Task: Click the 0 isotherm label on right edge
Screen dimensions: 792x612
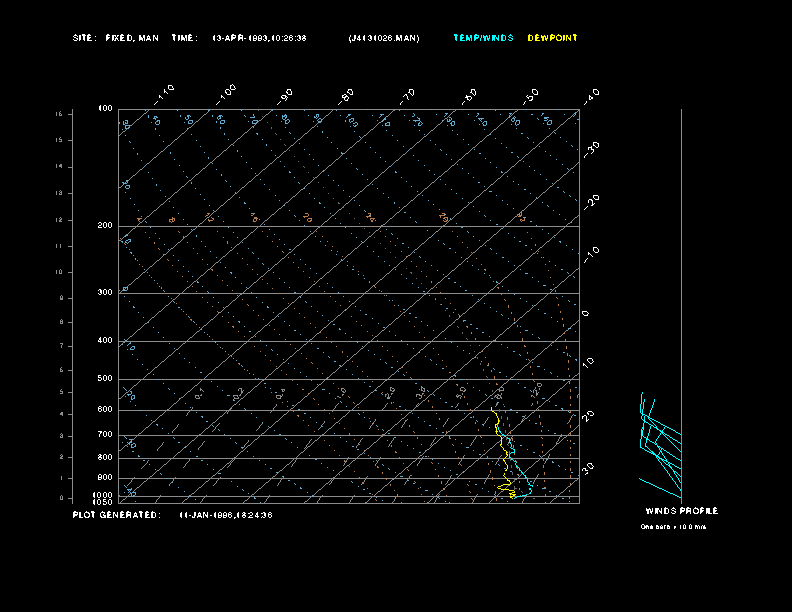Action: coord(586,313)
